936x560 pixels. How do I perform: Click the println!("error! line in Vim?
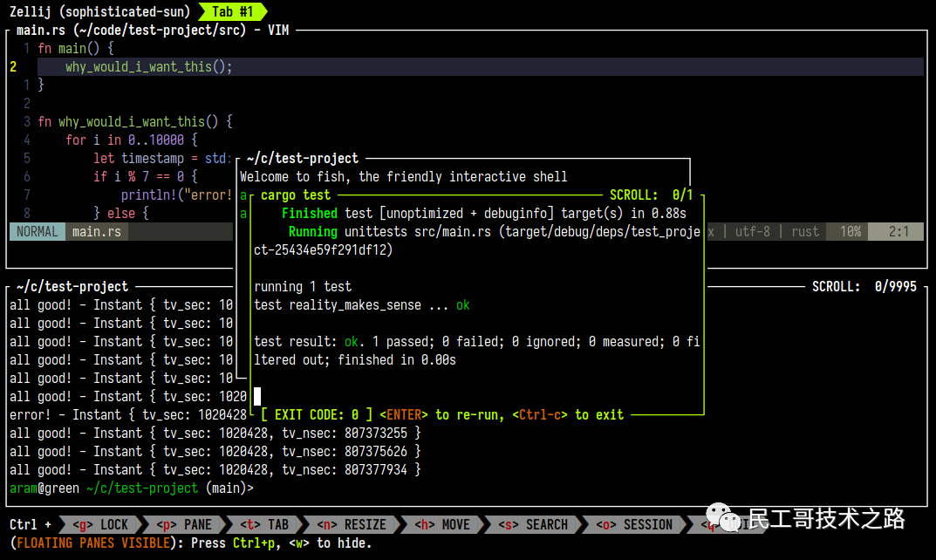tap(177, 195)
